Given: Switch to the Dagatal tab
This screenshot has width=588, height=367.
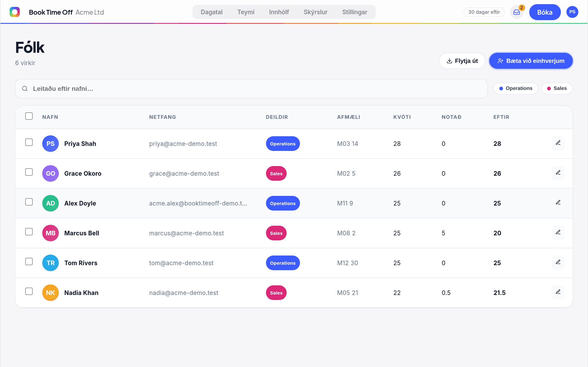Looking at the screenshot, I should [212, 12].
